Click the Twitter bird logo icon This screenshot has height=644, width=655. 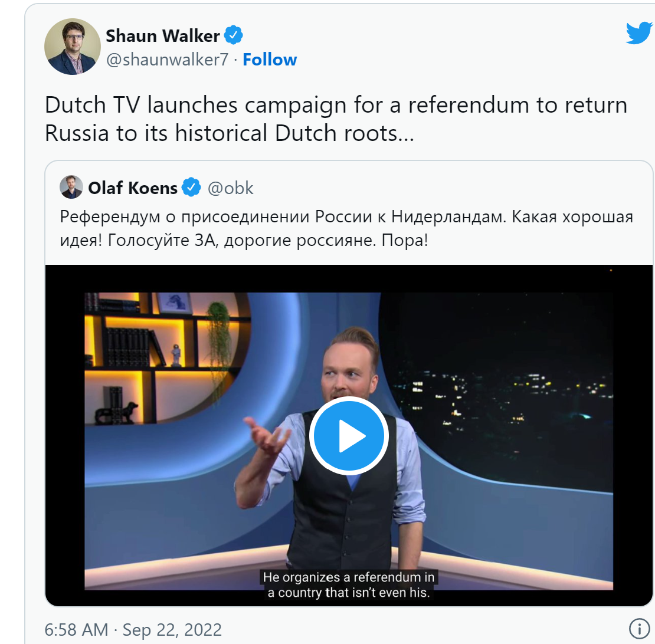(x=640, y=33)
